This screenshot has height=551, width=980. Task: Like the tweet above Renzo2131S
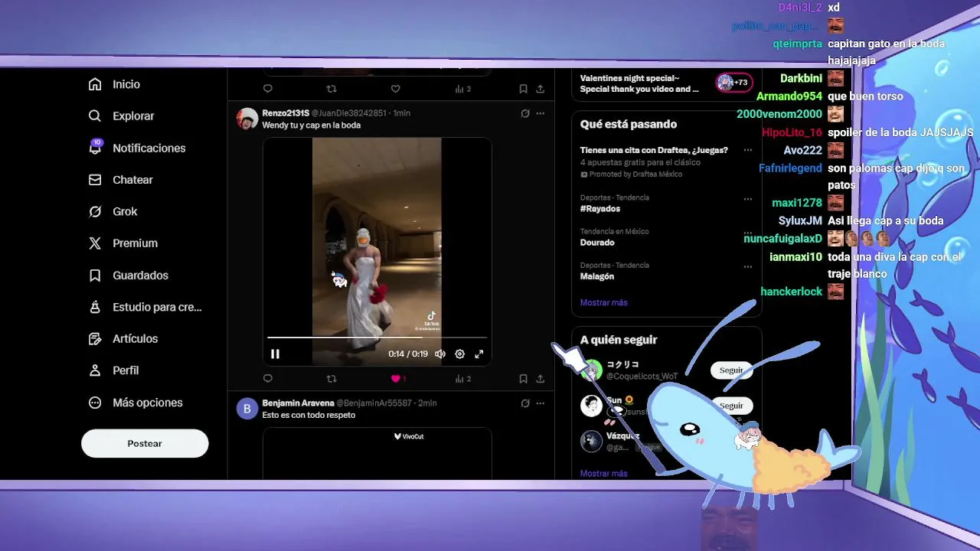point(395,89)
